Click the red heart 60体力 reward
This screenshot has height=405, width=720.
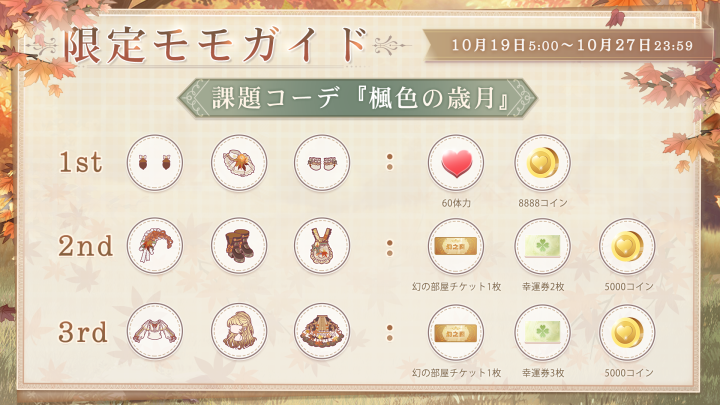(456, 163)
